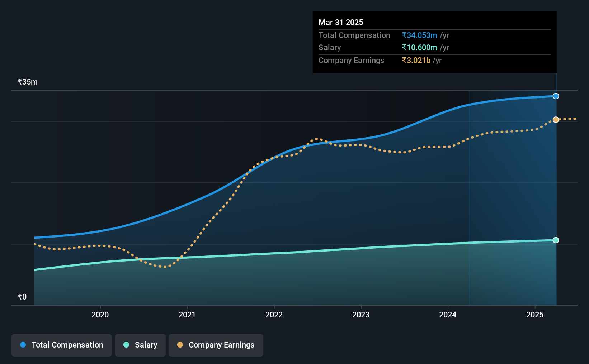The width and height of the screenshot is (589, 364).
Task: Click the ₹34.053m total compensation value
Action: 419,35
